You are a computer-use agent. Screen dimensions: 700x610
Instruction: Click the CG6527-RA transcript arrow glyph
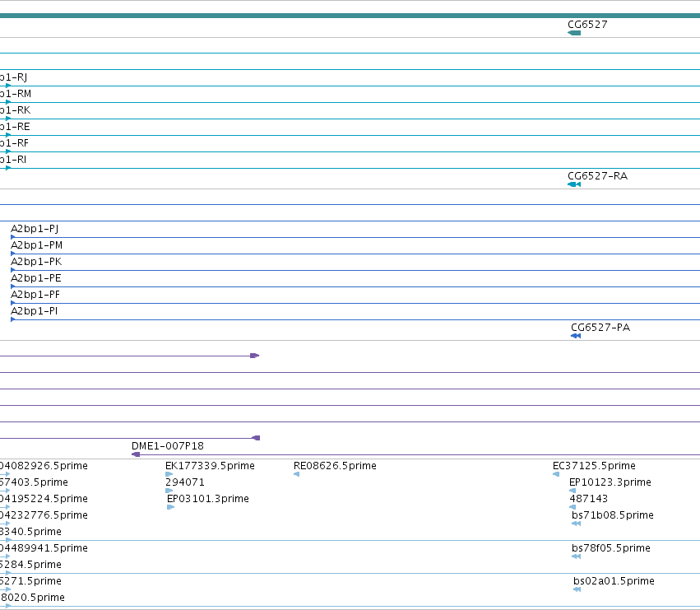[574, 184]
